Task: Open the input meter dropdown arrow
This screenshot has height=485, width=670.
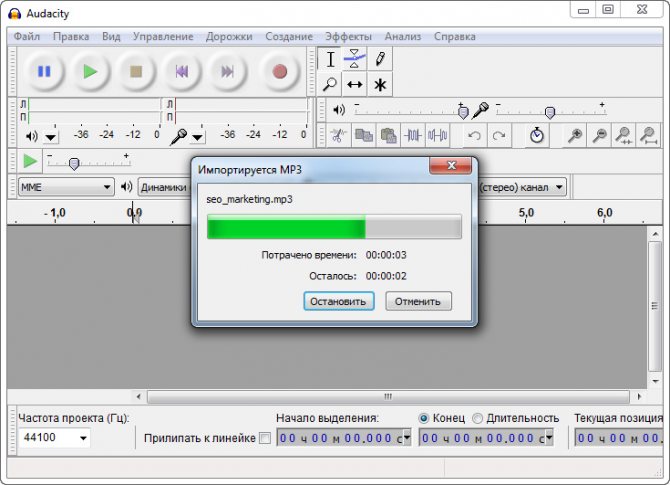Action: [197, 137]
